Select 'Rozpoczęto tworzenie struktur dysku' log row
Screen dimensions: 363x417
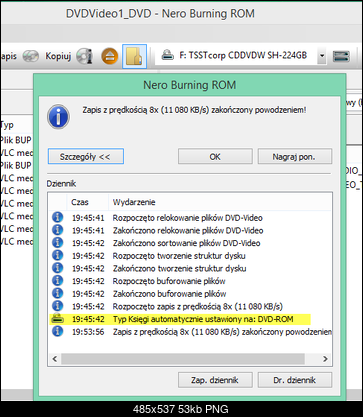pos(190,256)
